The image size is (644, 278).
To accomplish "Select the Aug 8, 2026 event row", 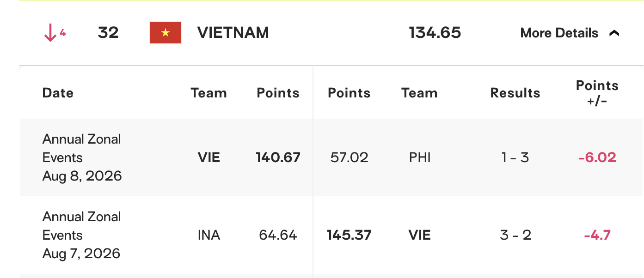I will [x=331, y=157].
